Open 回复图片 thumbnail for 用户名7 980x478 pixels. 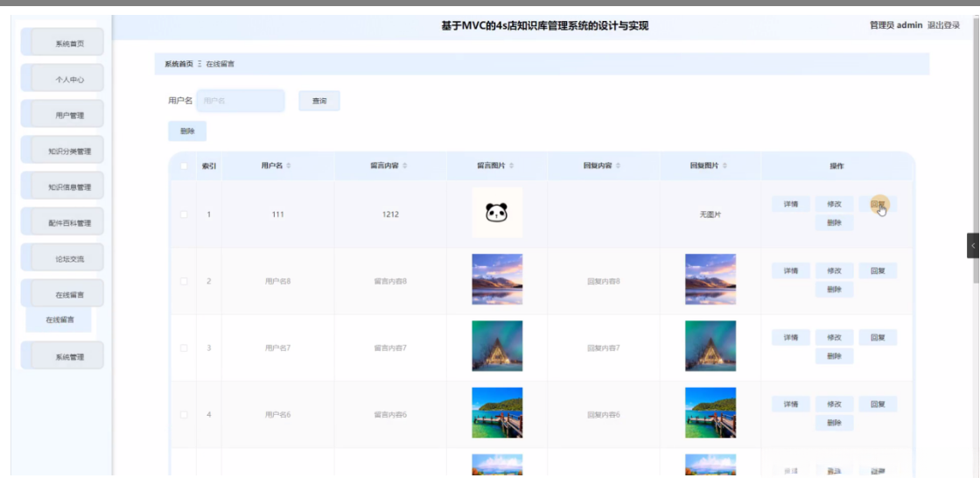pos(710,346)
